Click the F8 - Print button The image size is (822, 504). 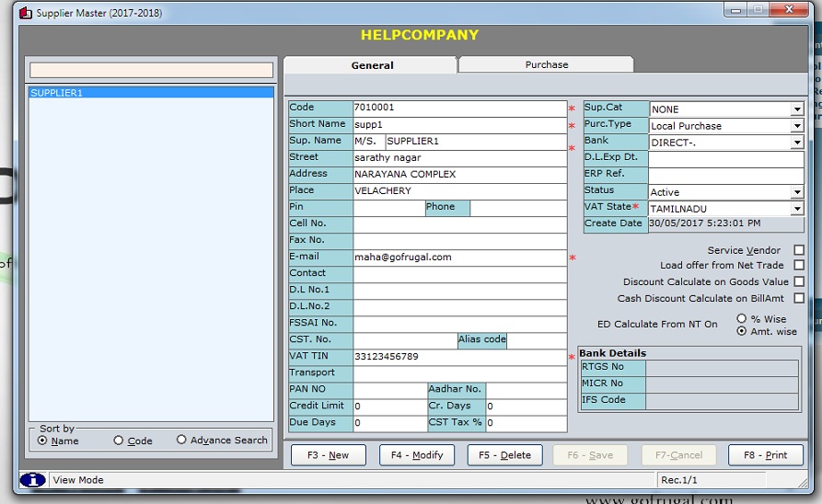point(764,455)
